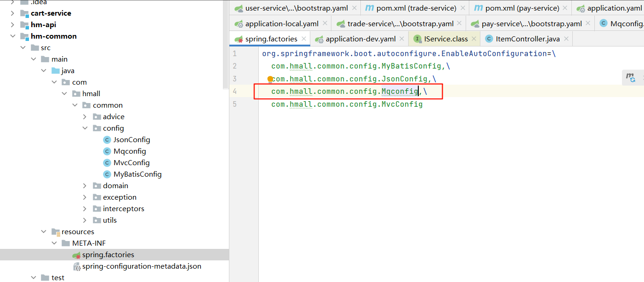Click the spring-configuration-metadata.json file icon

(x=77, y=266)
